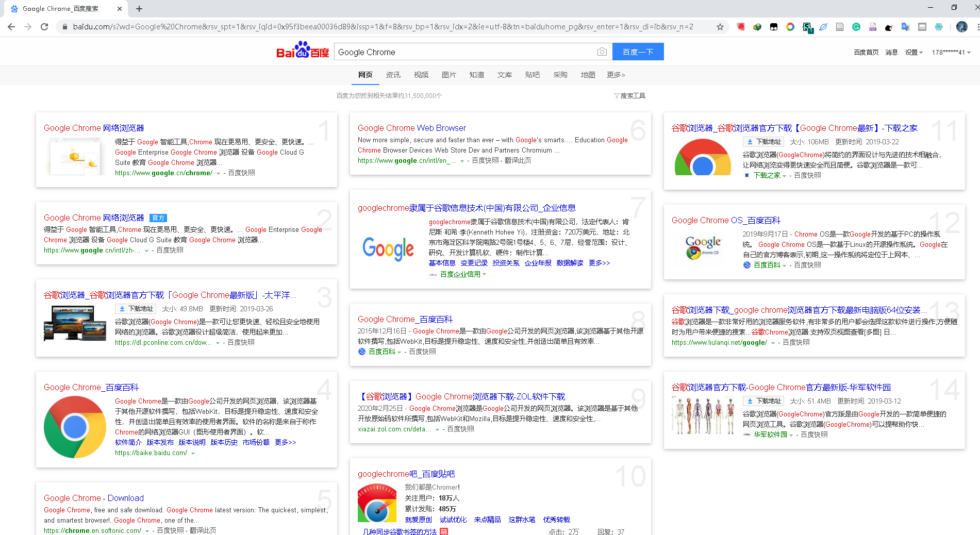
Task: Open camera image search in search box
Action: [602, 52]
